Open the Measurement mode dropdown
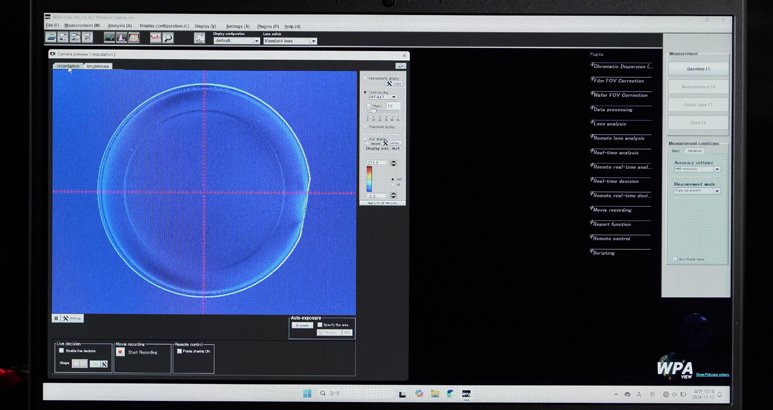Image resolution: width=773 pixels, height=410 pixels. pyautogui.click(x=697, y=191)
